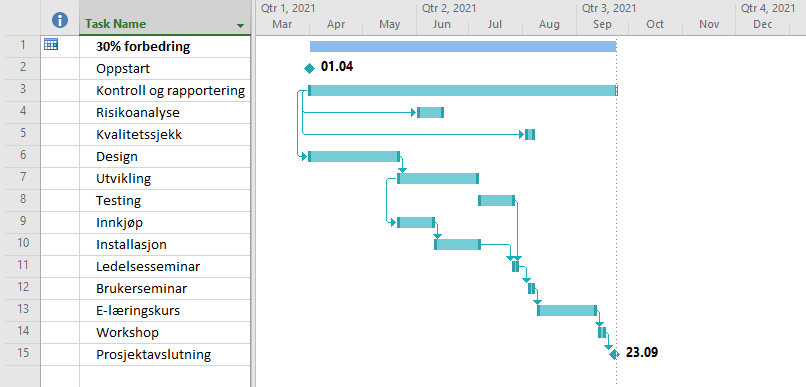Open the Task Name column filter dropdown
This screenshot has height=387, width=806.
(240, 26)
